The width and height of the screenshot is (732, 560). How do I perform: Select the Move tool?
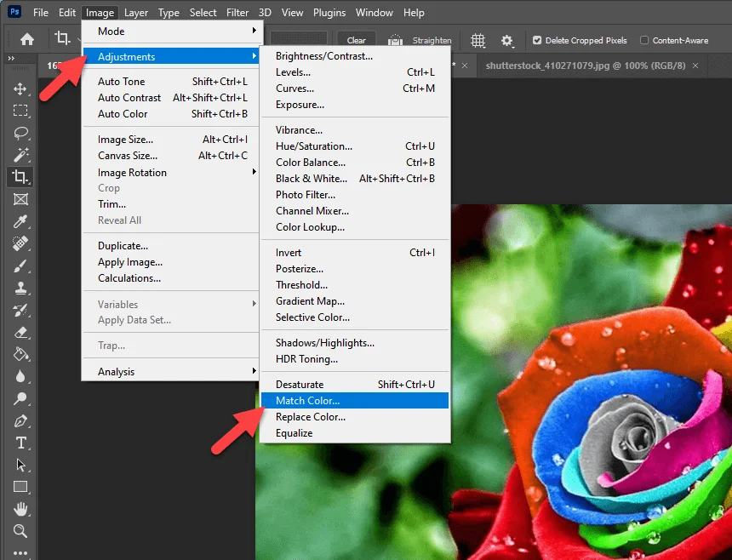pyautogui.click(x=20, y=89)
